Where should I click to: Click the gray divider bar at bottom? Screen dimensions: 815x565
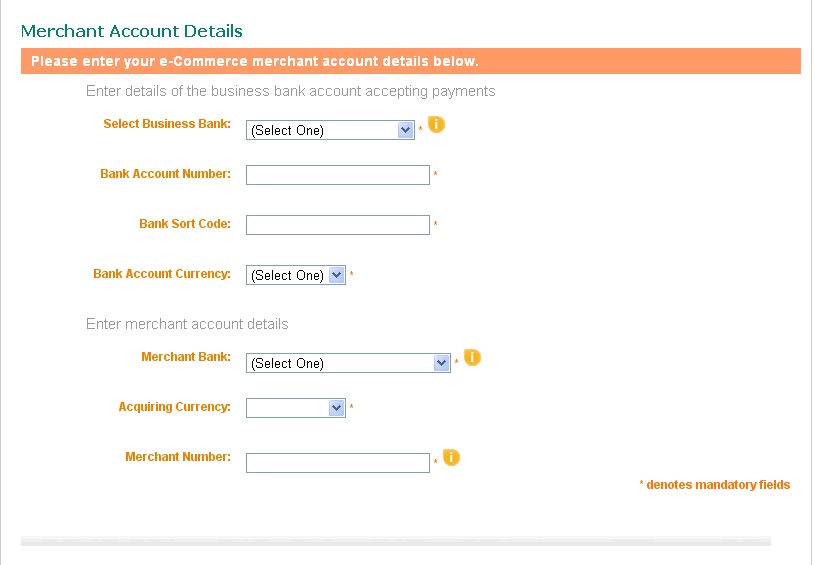point(396,541)
